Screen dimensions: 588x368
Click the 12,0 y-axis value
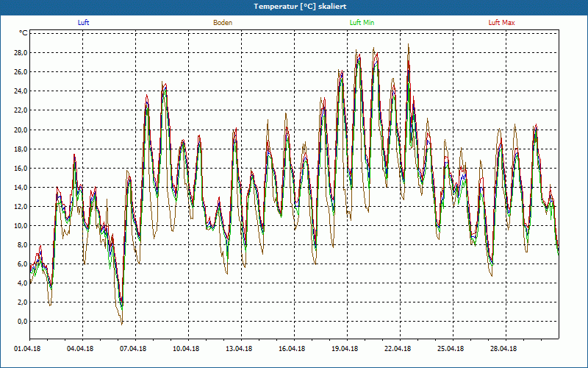21,207
